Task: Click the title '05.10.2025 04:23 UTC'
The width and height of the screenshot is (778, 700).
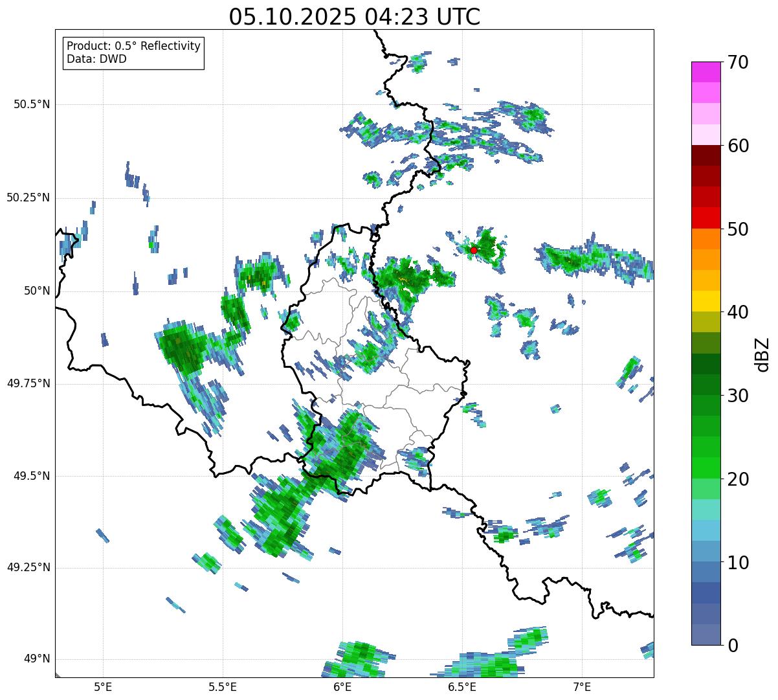Action: coord(355,17)
